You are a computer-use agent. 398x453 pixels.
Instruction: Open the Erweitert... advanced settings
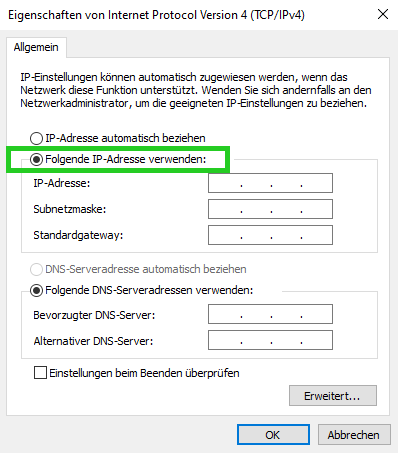[333, 396]
